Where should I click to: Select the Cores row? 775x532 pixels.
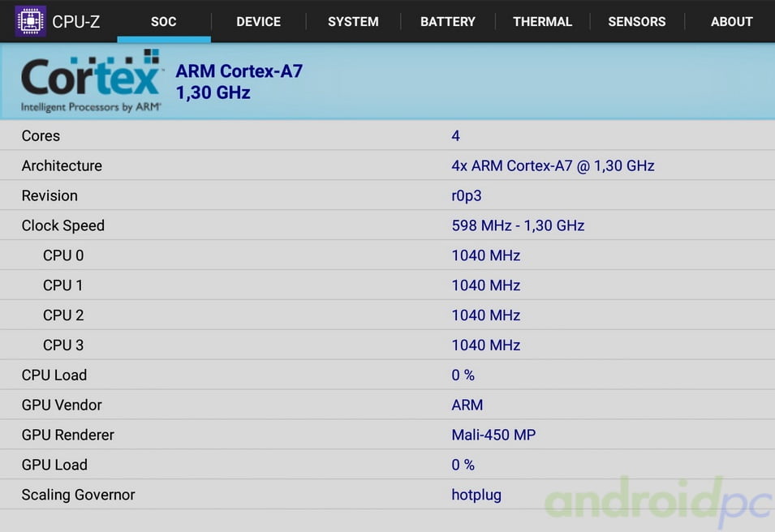[x=387, y=135]
